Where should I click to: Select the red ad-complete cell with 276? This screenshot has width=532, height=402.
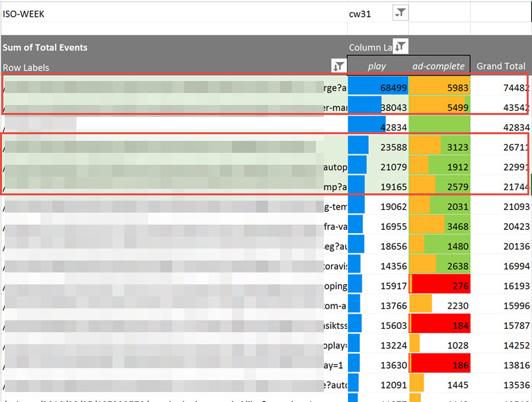(439, 285)
